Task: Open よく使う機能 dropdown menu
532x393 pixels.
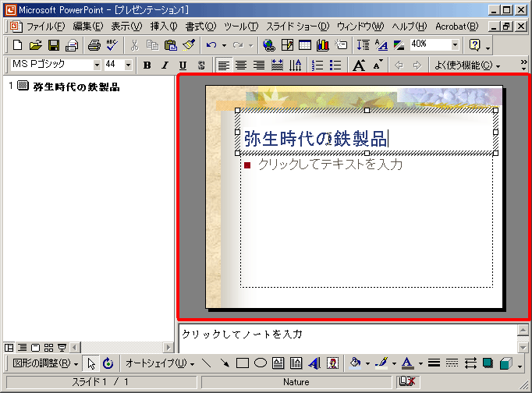Action: (467, 65)
